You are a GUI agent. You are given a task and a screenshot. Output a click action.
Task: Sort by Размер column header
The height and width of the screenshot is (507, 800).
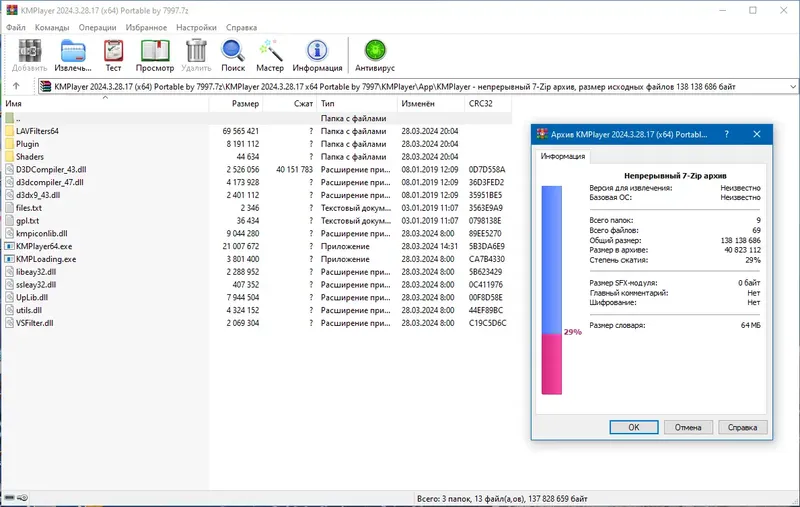pos(236,104)
